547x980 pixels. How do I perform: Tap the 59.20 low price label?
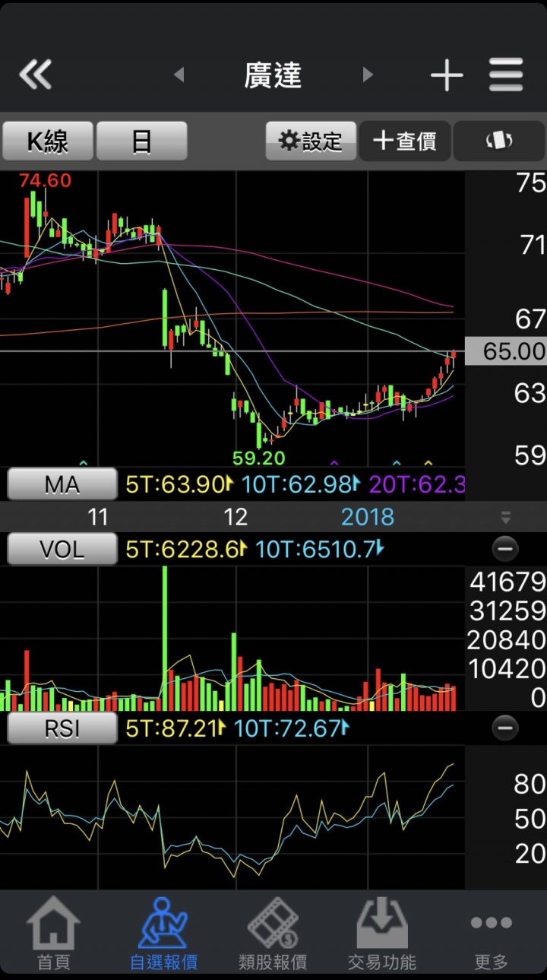click(x=258, y=457)
